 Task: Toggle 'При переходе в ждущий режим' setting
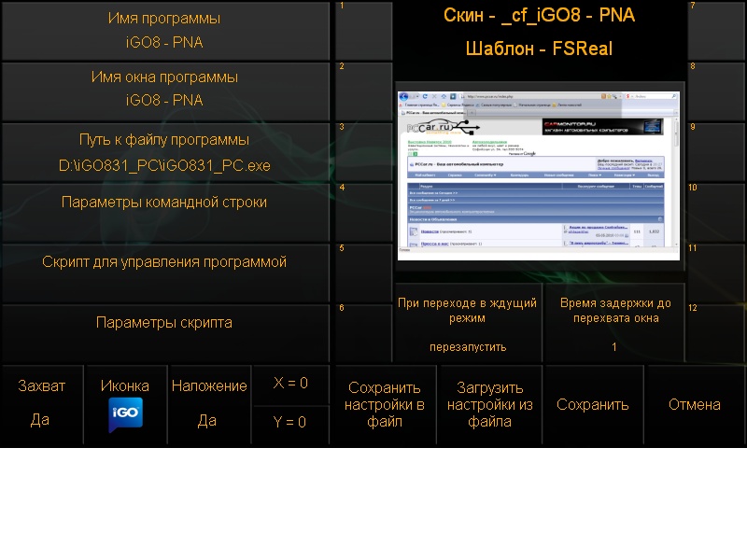(x=468, y=323)
